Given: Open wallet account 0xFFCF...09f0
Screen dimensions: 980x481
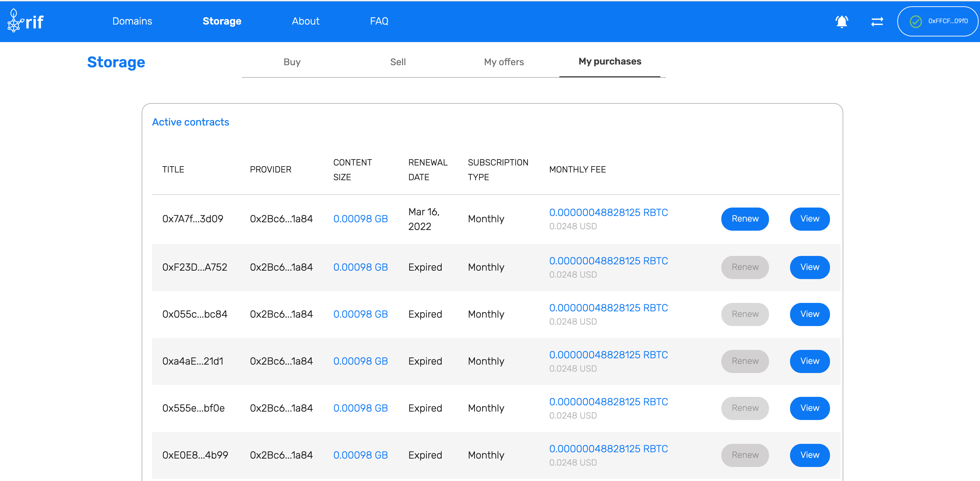Looking at the screenshot, I should tap(938, 21).
